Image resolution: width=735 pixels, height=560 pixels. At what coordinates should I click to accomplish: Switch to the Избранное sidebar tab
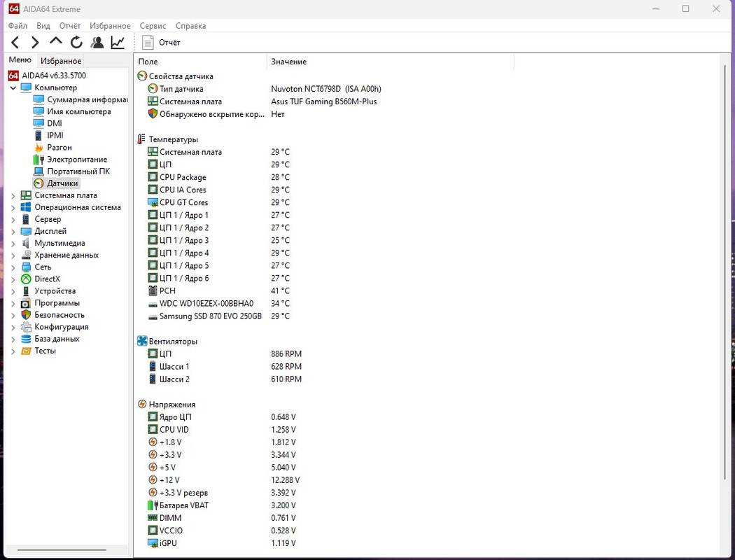click(x=61, y=61)
